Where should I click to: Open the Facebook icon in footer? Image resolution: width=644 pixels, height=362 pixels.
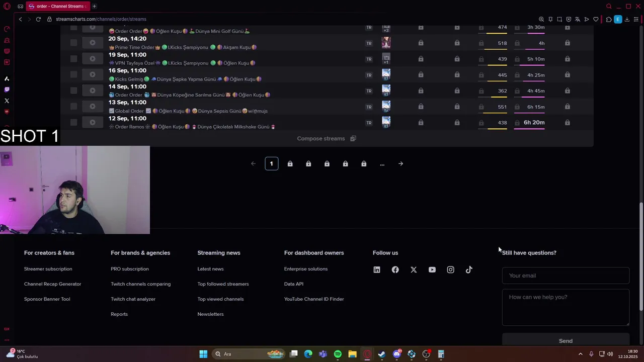click(395, 269)
